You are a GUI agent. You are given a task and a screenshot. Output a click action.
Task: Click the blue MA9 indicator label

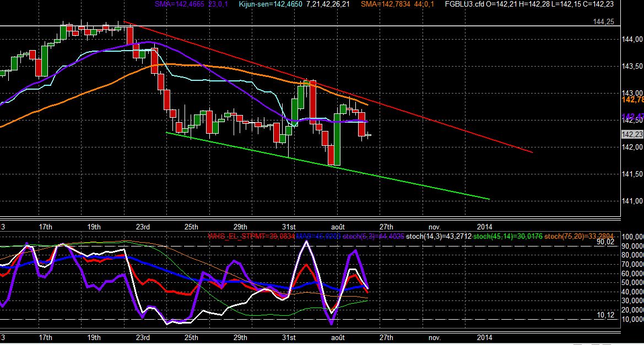(318, 236)
